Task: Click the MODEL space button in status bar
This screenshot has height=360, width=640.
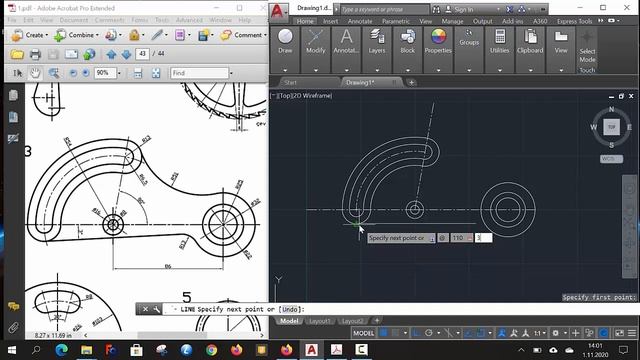Action: click(363, 333)
